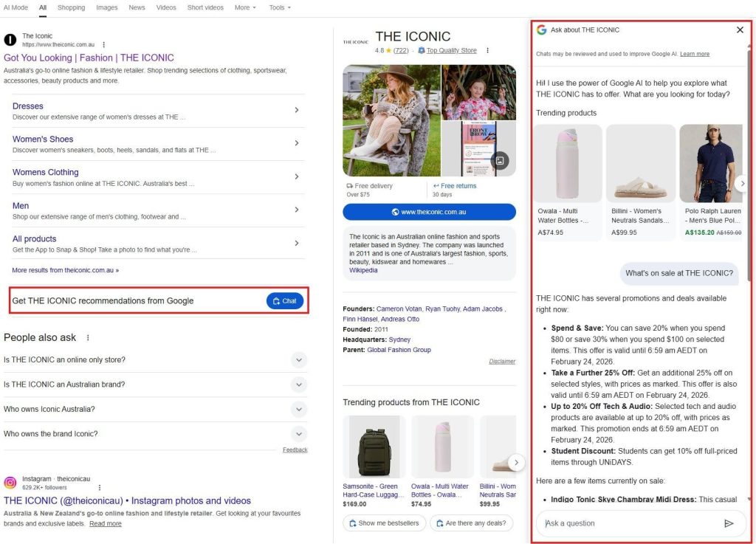Expand 'Is THE ICONIC an online only store?'
756x544 pixels.
[298, 360]
